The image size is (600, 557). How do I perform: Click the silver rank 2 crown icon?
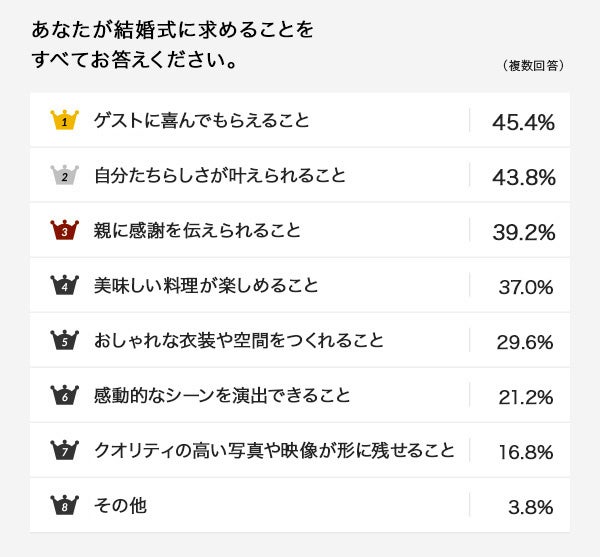coord(64,176)
